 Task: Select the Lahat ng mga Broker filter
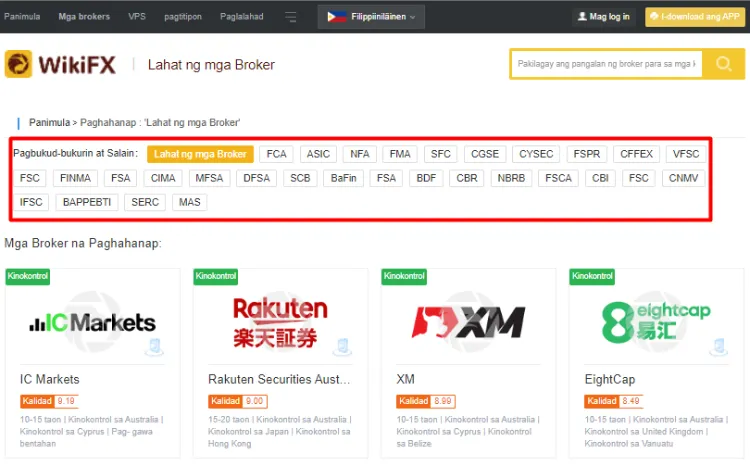[x=200, y=154]
